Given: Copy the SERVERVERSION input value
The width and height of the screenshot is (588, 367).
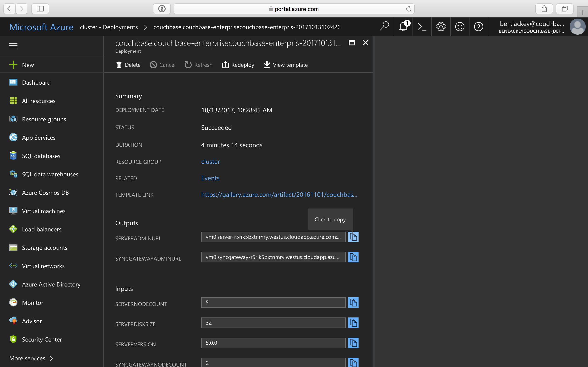Looking at the screenshot, I should point(353,343).
